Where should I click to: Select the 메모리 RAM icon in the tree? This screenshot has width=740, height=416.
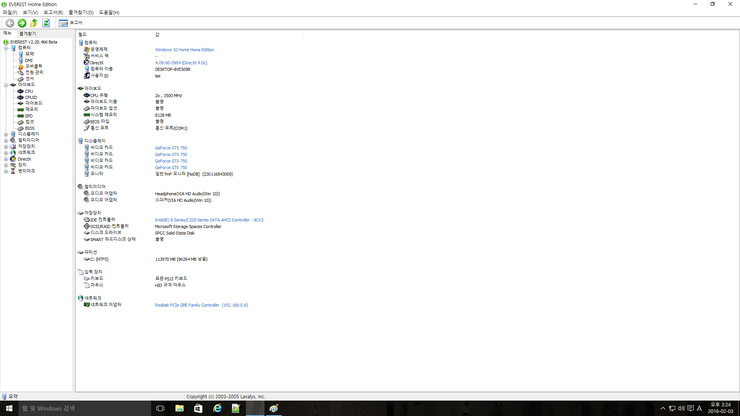20,110
